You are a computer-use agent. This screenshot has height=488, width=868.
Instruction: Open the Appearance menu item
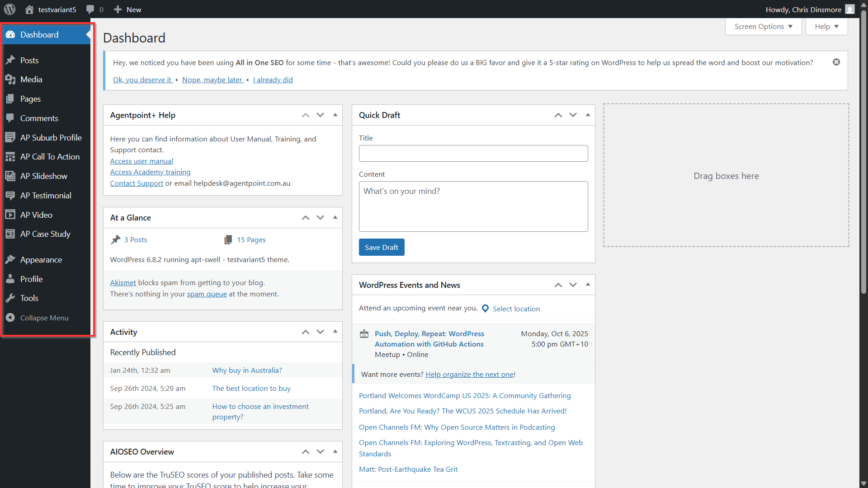(x=45, y=259)
